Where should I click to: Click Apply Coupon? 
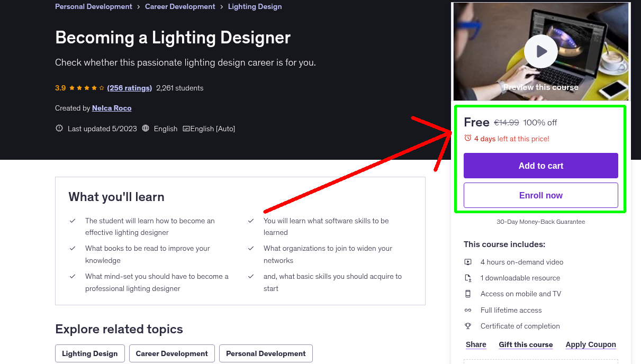point(591,344)
